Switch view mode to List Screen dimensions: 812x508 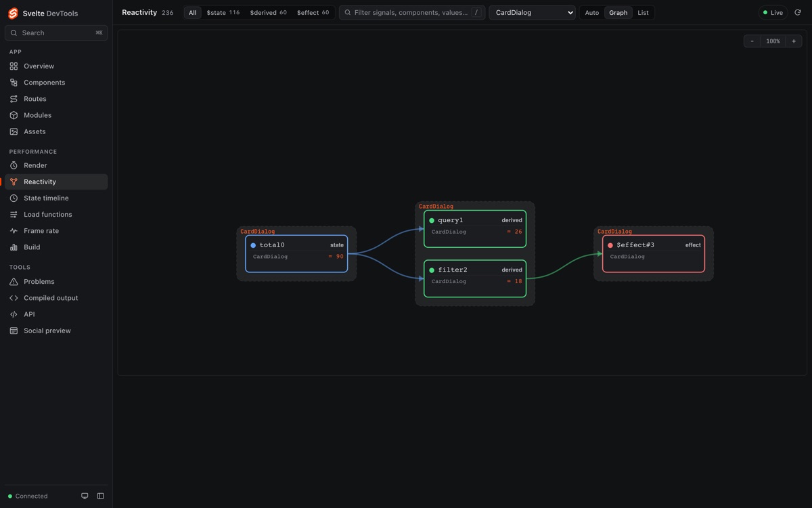click(643, 12)
